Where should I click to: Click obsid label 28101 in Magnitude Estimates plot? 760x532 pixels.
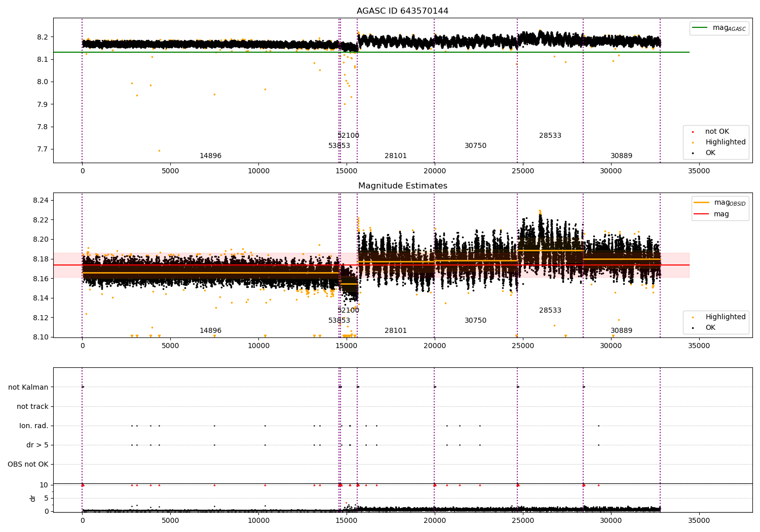coord(396,331)
